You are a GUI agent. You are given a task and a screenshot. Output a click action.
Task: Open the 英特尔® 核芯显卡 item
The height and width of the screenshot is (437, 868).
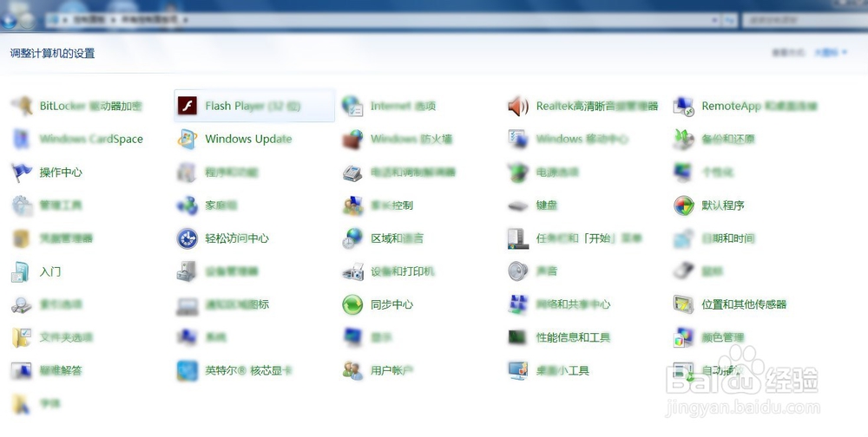click(x=234, y=370)
